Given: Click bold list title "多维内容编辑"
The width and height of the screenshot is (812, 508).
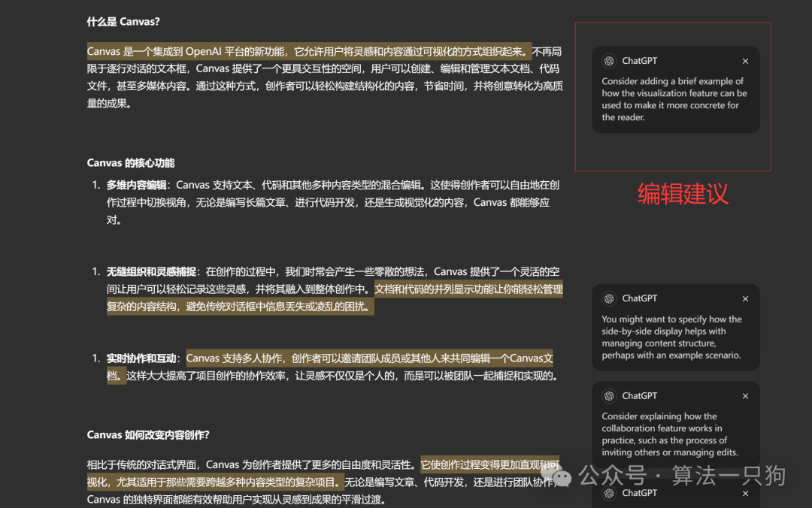Looking at the screenshot, I should pos(136,185).
